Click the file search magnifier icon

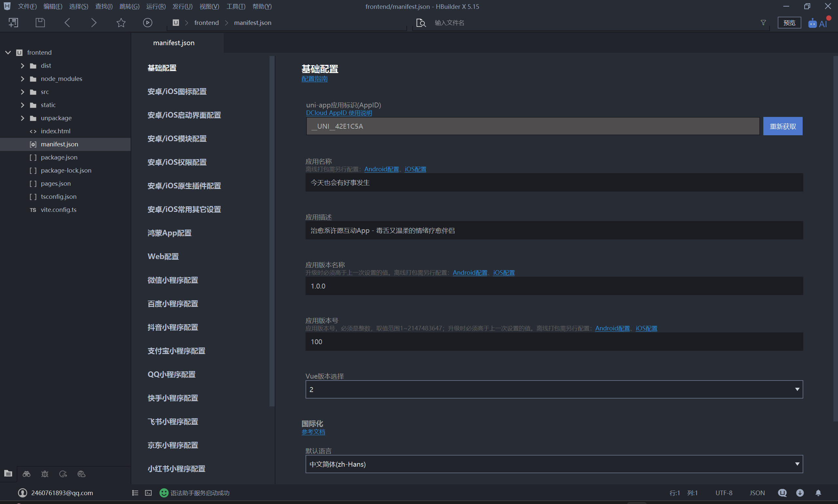tap(421, 23)
